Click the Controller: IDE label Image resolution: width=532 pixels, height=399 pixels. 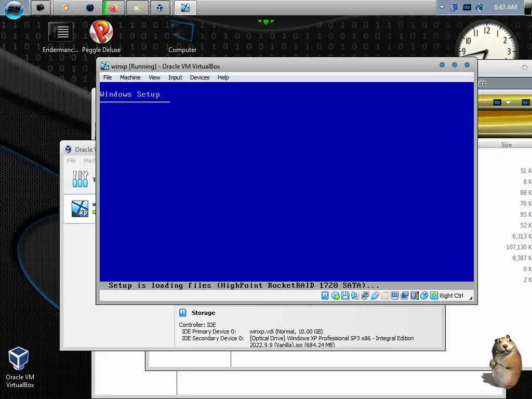197,325
